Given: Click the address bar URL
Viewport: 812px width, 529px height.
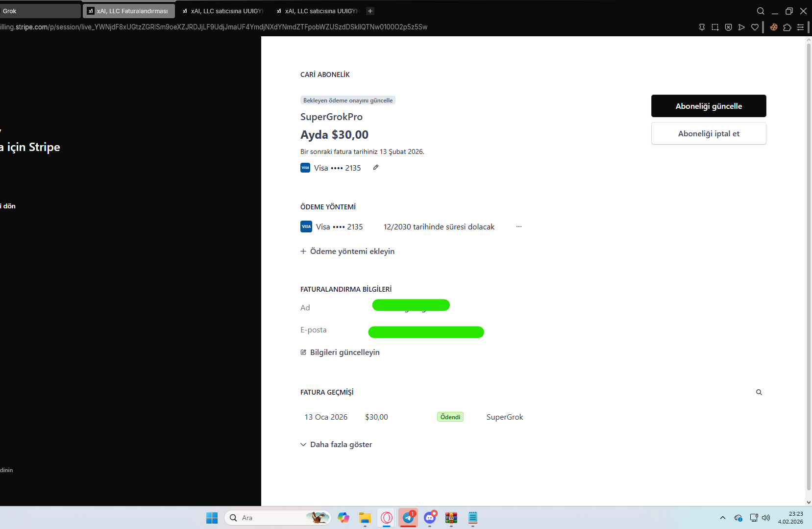Looking at the screenshot, I should pos(214,27).
